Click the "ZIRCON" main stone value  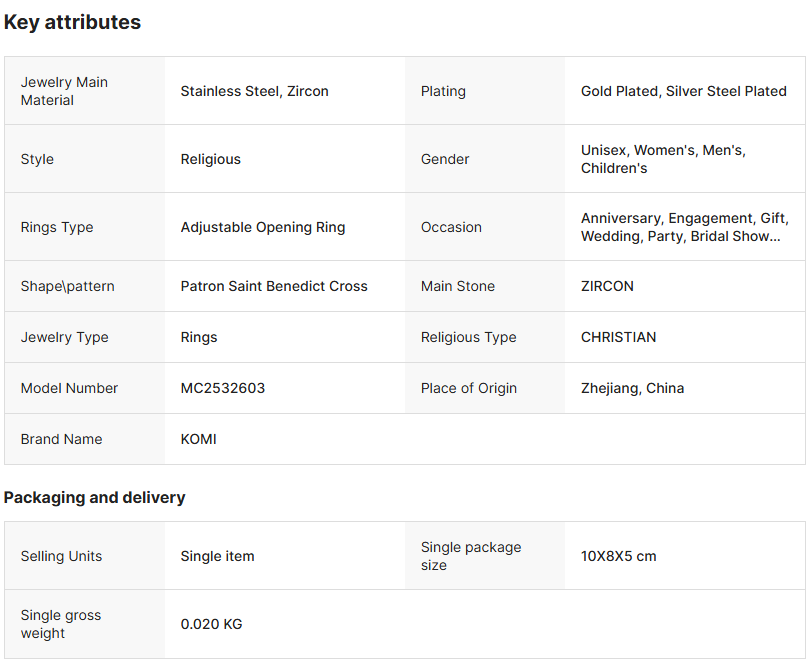coord(607,286)
